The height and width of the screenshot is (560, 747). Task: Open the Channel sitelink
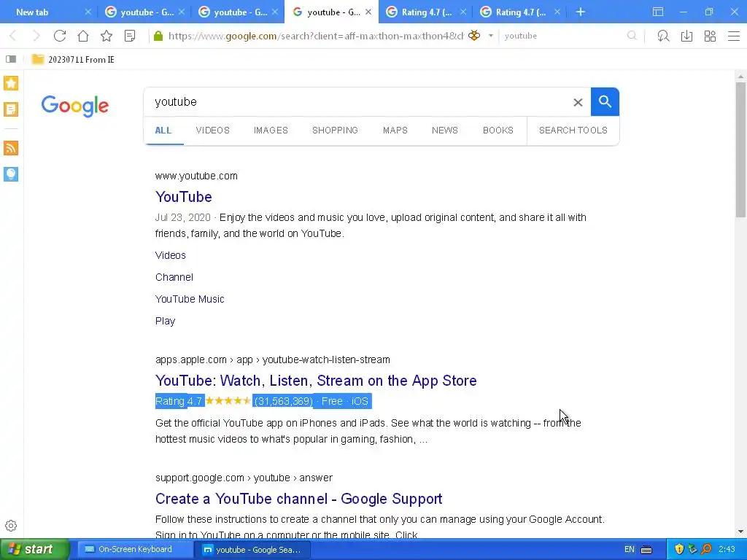click(174, 277)
